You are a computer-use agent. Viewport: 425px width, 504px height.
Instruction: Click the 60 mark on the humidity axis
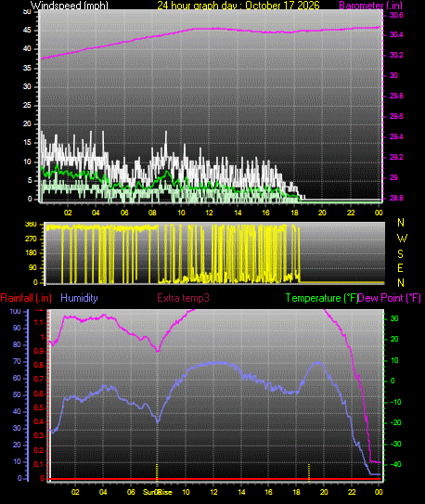tap(17, 378)
